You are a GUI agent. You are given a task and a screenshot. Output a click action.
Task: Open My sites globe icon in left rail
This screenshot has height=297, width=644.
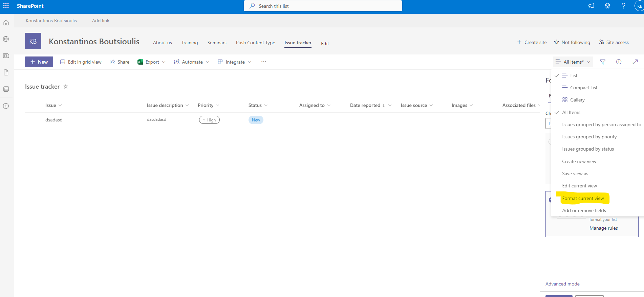pyautogui.click(x=6, y=39)
